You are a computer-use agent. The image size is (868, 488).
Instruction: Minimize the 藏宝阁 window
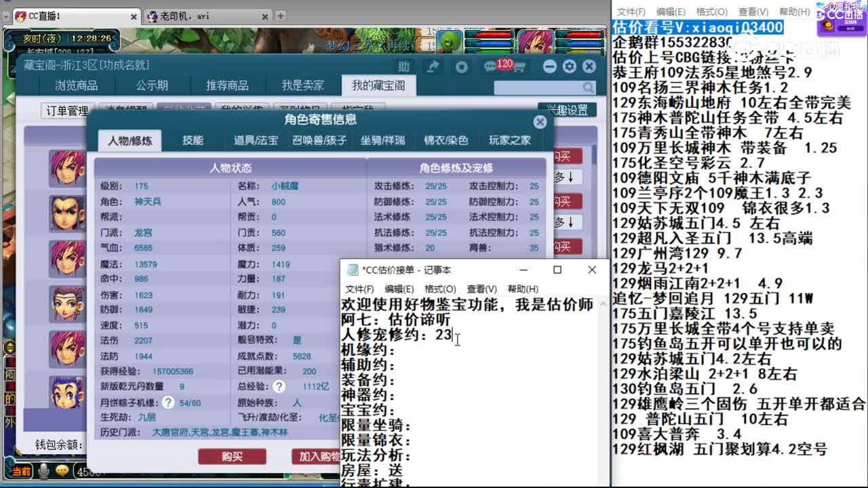point(550,66)
